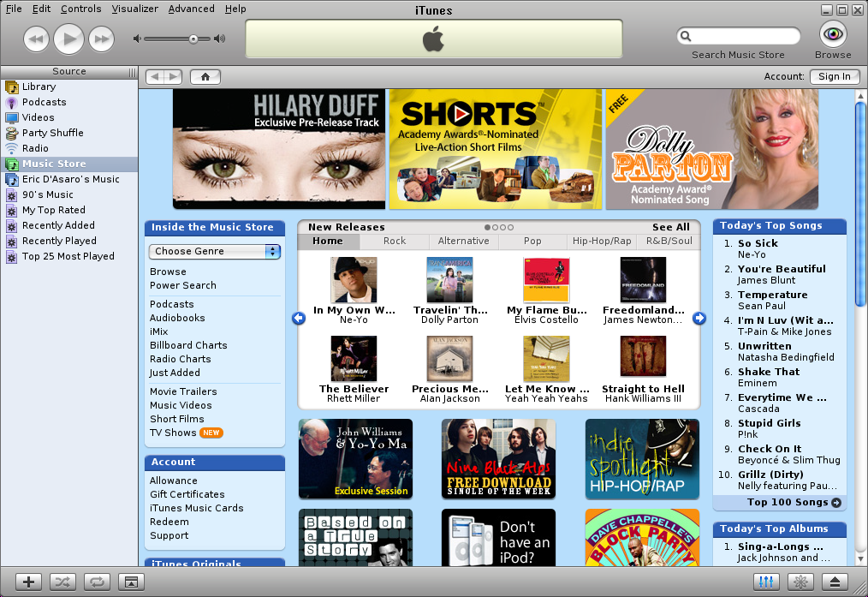Switch to the Rock tab in New Releases
The width and height of the screenshot is (868, 597).
(395, 241)
